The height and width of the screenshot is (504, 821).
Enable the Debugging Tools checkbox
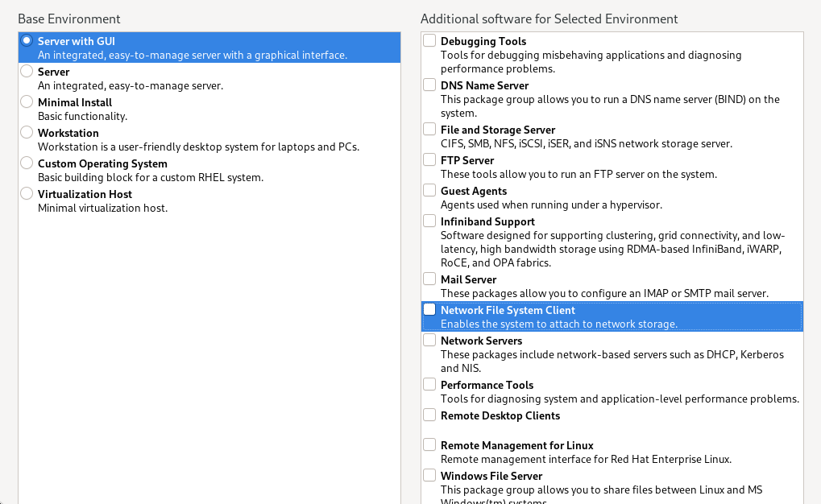click(430, 41)
